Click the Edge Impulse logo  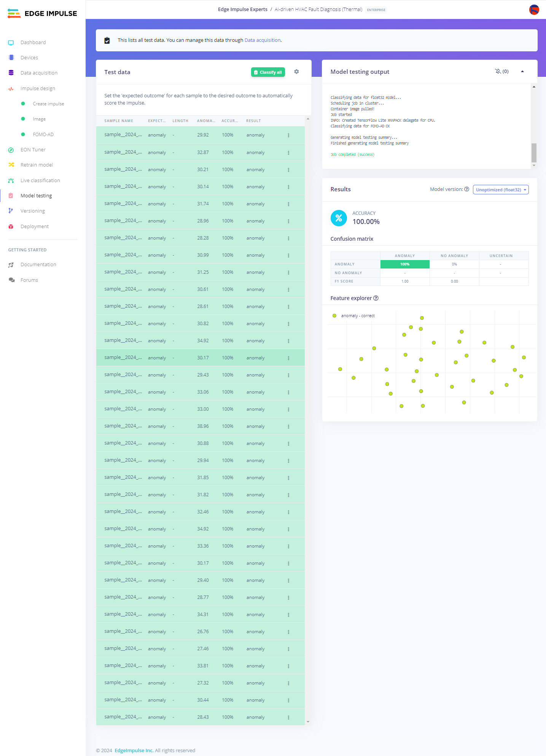[42, 14]
